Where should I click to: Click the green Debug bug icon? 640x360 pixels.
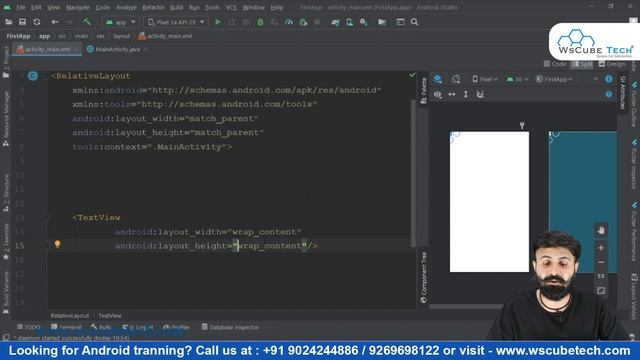coord(260,22)
